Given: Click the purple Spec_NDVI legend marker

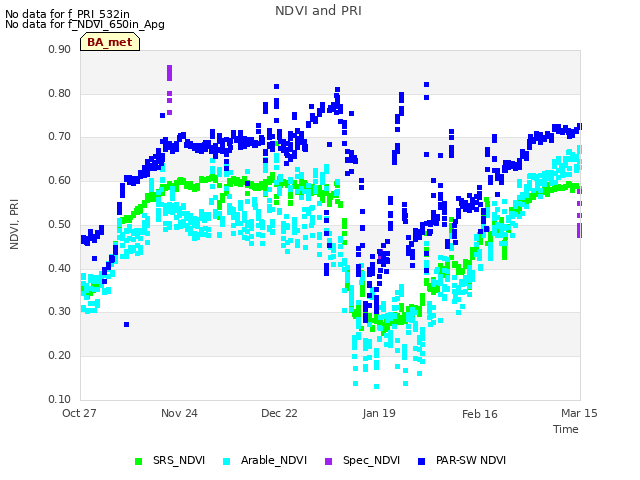Looking at the screenshot, I should click(329, 461).
